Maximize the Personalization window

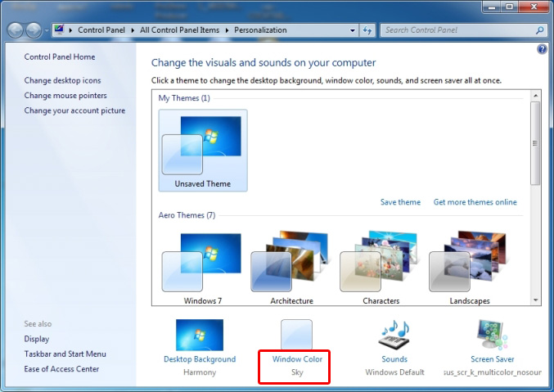(x=510, y=7)
